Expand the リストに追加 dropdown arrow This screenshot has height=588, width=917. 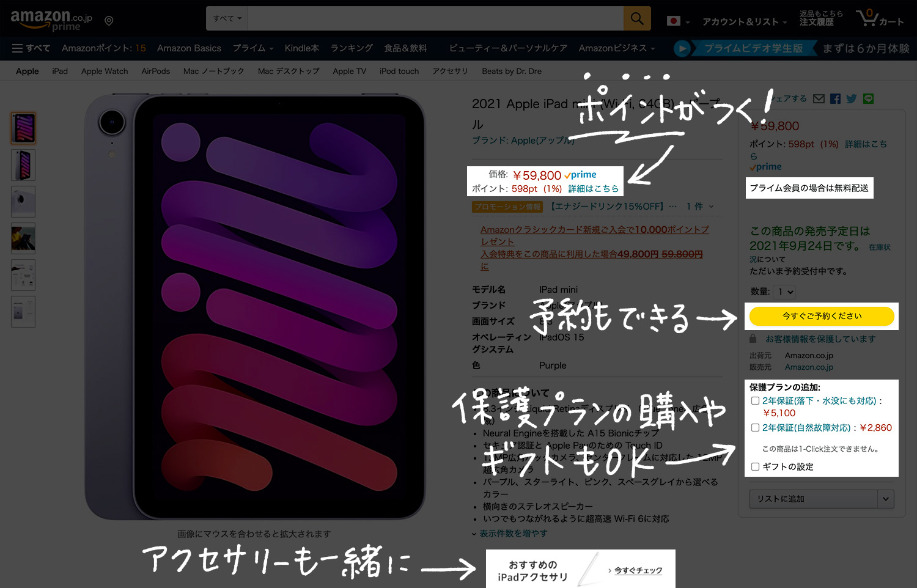pyautogui.click(x=886, y=499)
